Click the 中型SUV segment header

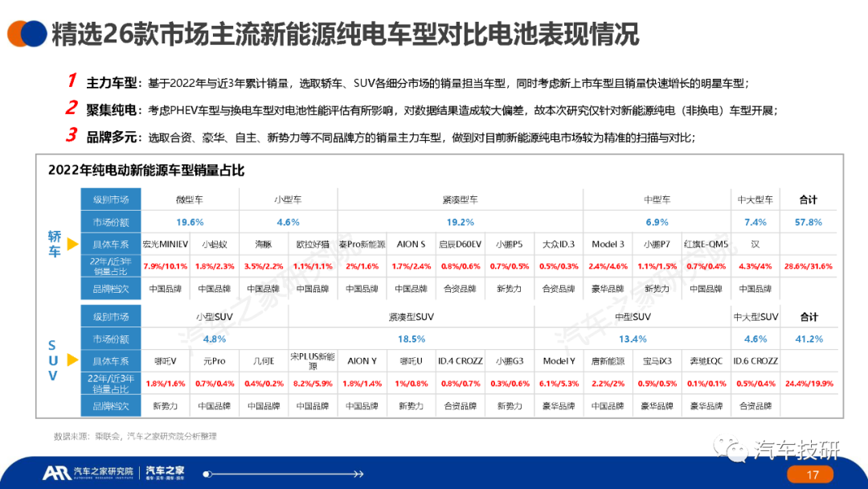tap(633, 317)
